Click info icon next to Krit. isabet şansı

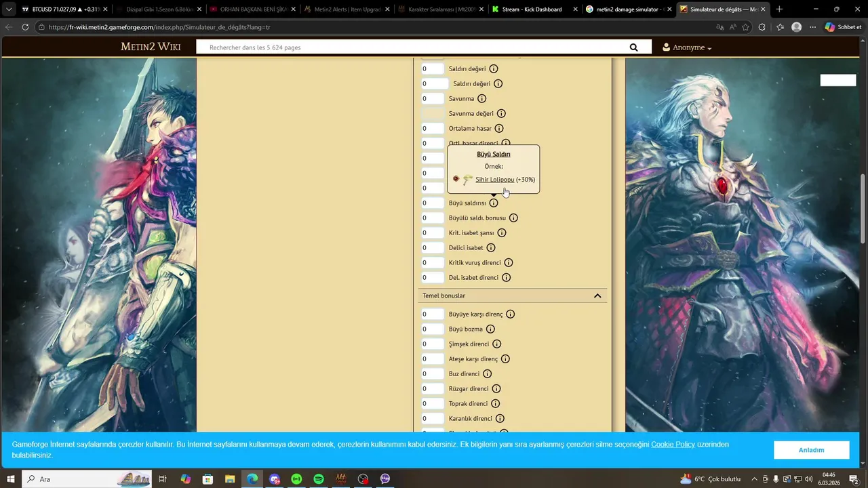[502, 233]
